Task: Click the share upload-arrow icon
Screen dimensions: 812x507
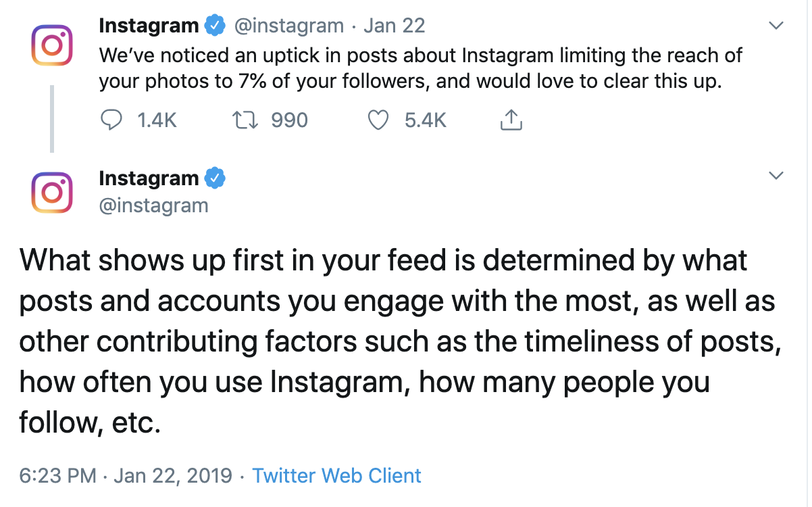Action: (x=511, y=120)
